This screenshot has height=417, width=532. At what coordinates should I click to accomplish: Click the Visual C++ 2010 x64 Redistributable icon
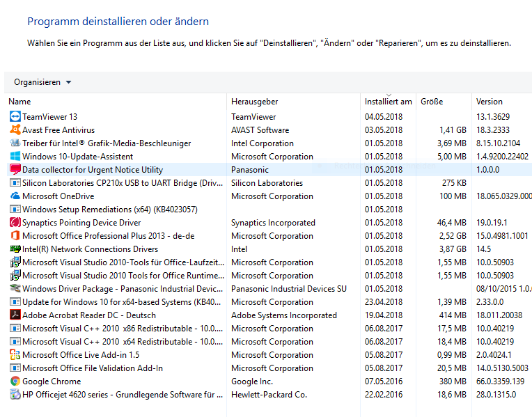click(x=15, y=342)
